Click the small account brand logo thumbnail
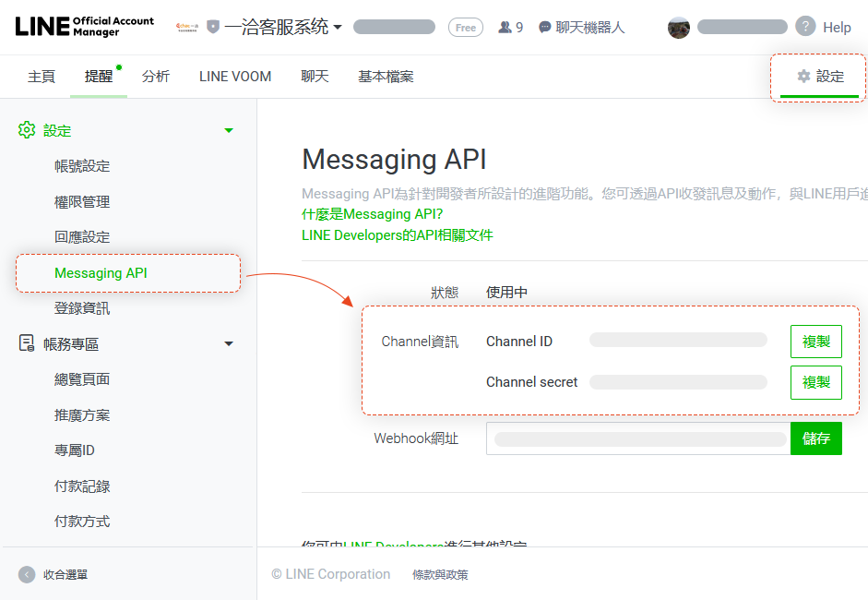This screenshot has height=600, width=868. click(187, 27)
